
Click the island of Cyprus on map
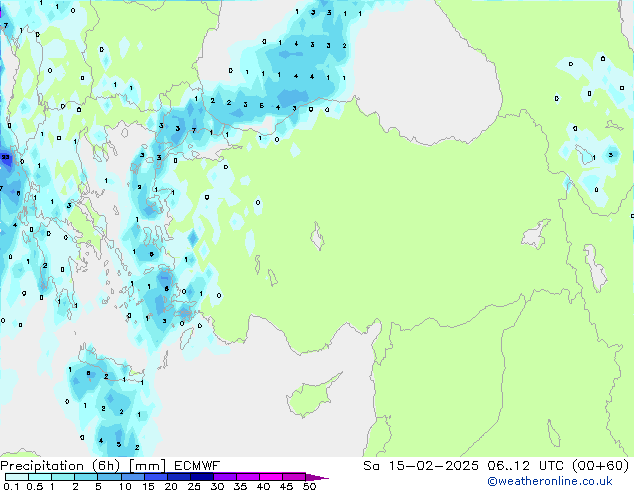click(311, 396)
